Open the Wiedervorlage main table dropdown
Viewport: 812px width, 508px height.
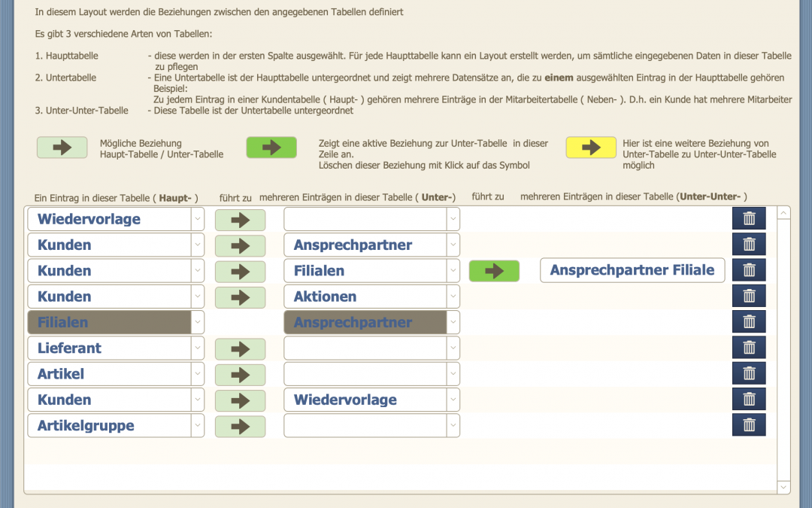tap(197, 219)
